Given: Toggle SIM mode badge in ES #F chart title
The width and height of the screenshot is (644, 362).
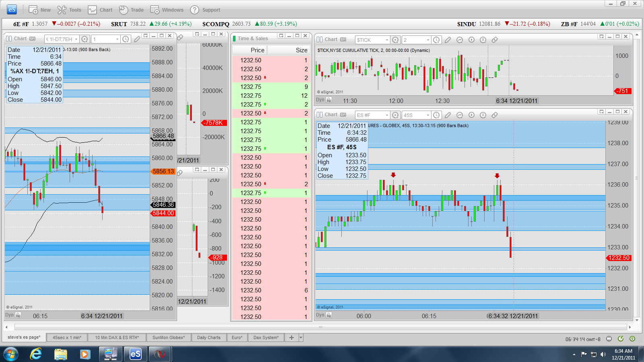Looking at the screenshot, I should click(343, 115).
